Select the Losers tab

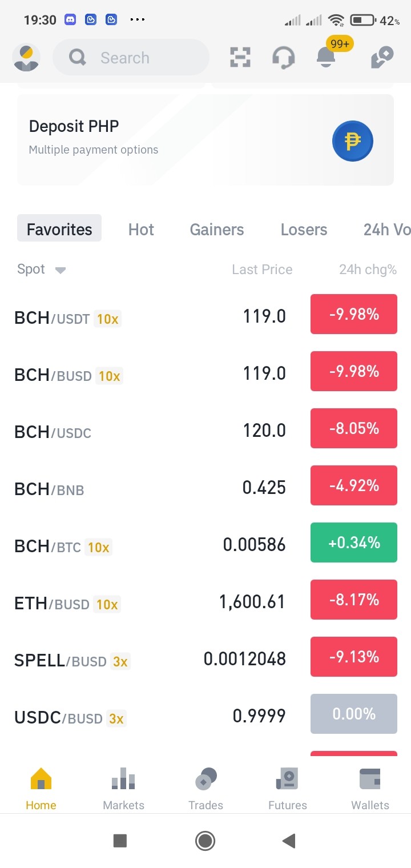tap(304, 230)
